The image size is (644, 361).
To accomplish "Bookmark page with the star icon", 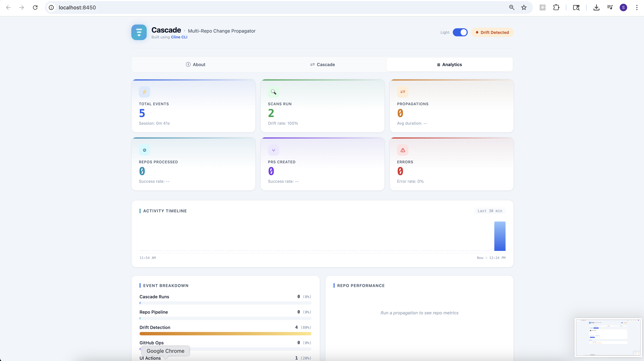I will tap(524, 7).
